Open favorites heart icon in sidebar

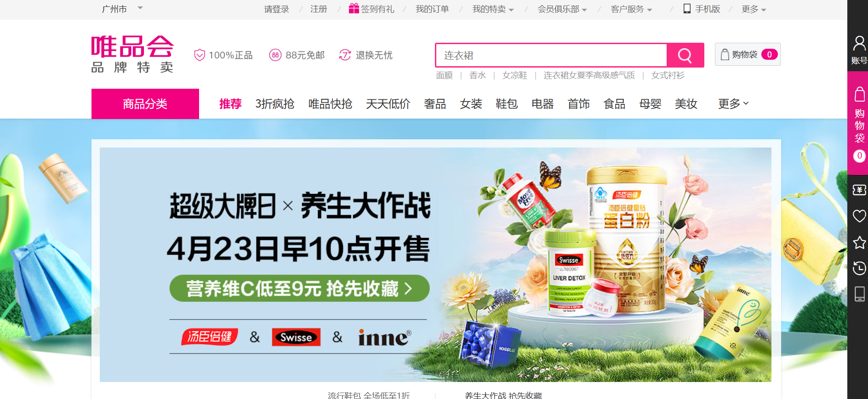pos(859,216)
